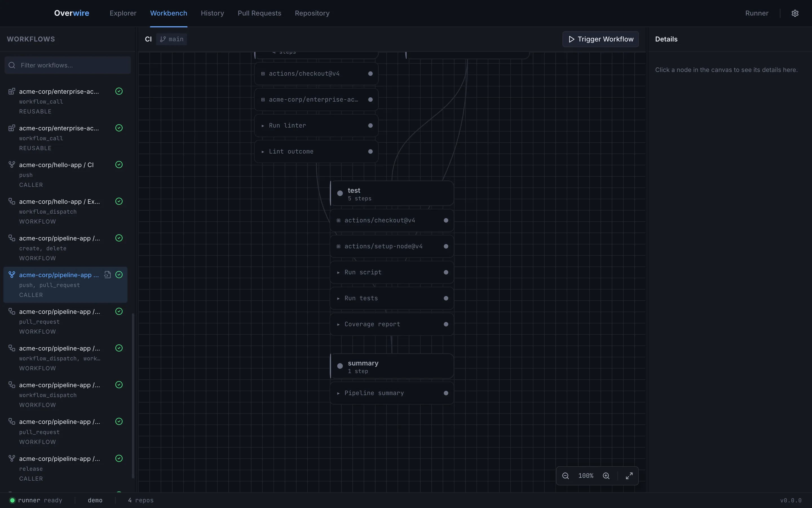Click the status circle on test job node

click(340, 193)
